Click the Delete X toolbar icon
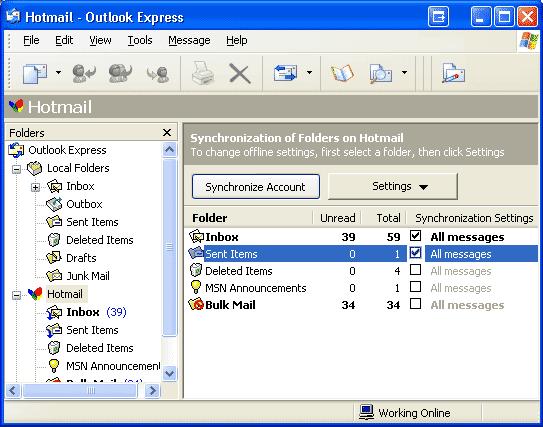The image size is (543, 427). click(240, 74)
